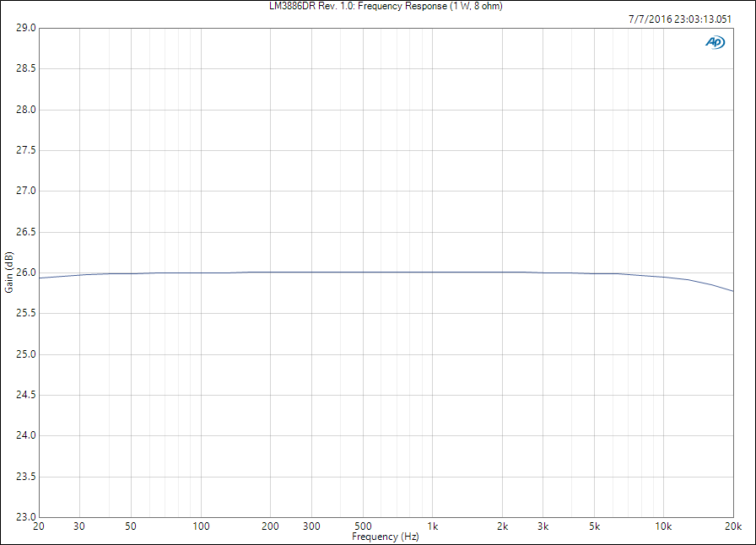
Task: Click the 23.5 gain axis value
Action: coord(26,477)
